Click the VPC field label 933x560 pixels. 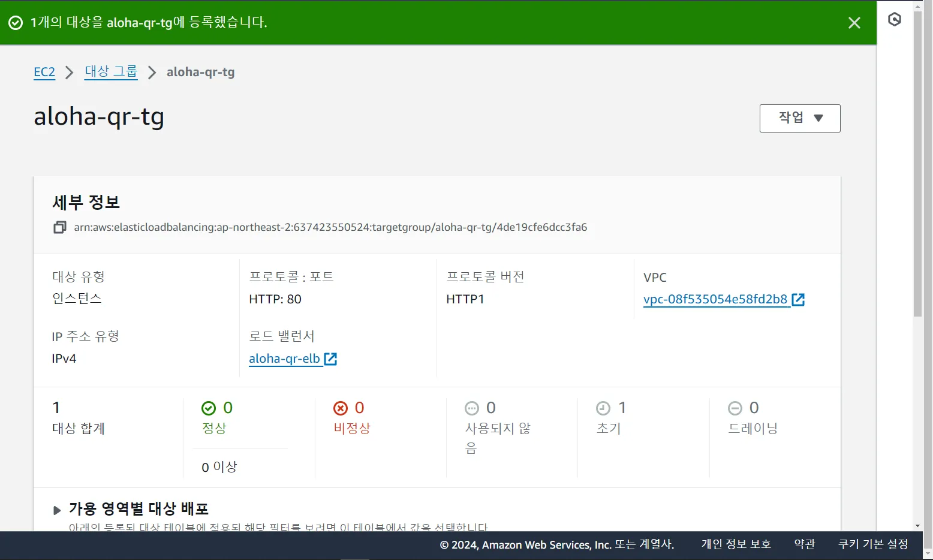[x=655, y=278]
